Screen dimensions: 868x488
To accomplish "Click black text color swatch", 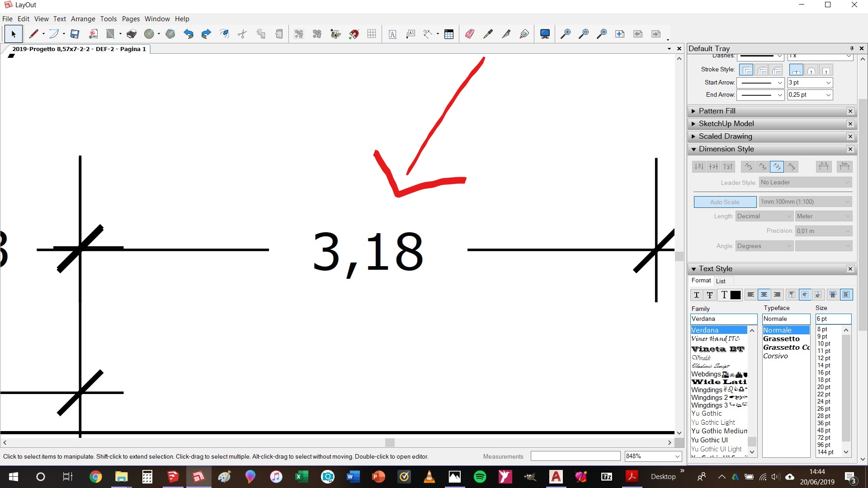I will (x=736, y=295).
